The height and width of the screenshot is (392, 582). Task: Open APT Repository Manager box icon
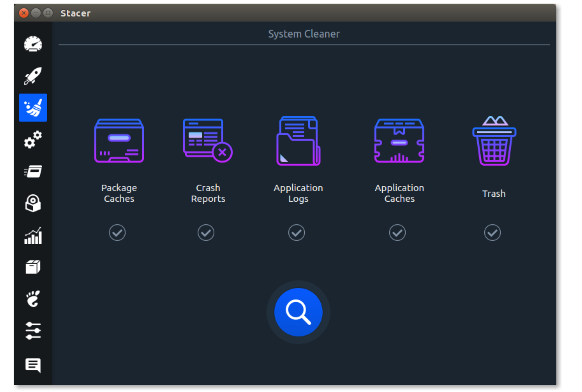tap(33, 267)
